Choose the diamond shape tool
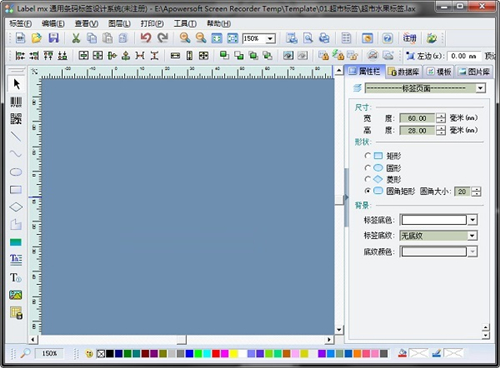This screenshot has width=500, height=368. (x=16, y=207)
